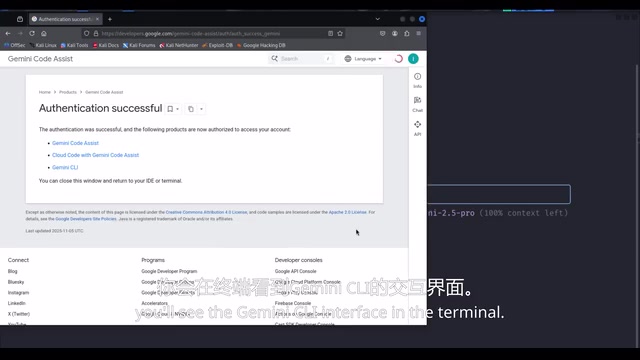Screen dimensions: 640x360
Task: Click the Firefox View icon left of tab
Action: (20, 19)
